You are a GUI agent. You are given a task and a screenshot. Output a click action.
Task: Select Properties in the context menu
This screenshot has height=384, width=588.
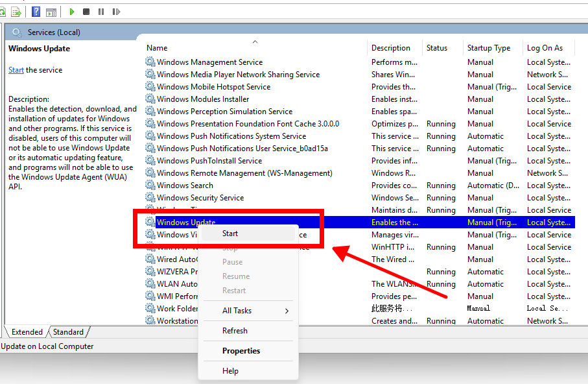pyautogui.click(x=241, y=351)
